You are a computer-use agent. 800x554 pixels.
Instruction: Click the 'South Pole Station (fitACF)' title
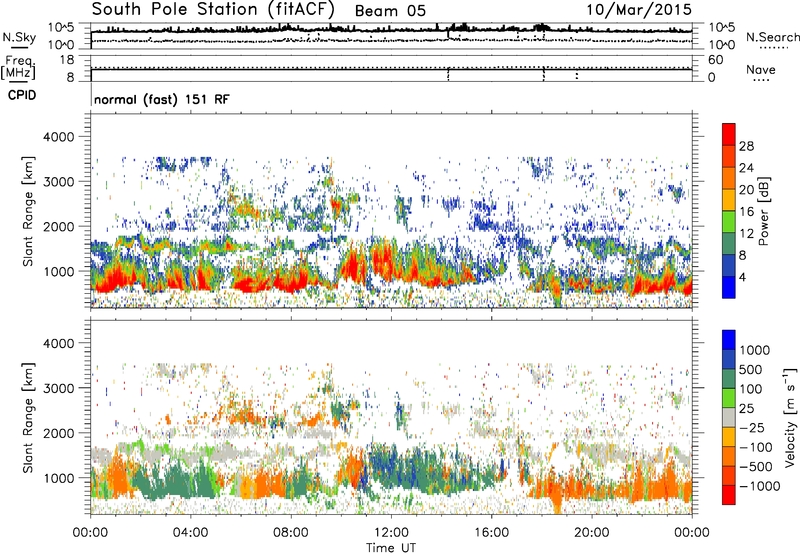click(213, 10)
